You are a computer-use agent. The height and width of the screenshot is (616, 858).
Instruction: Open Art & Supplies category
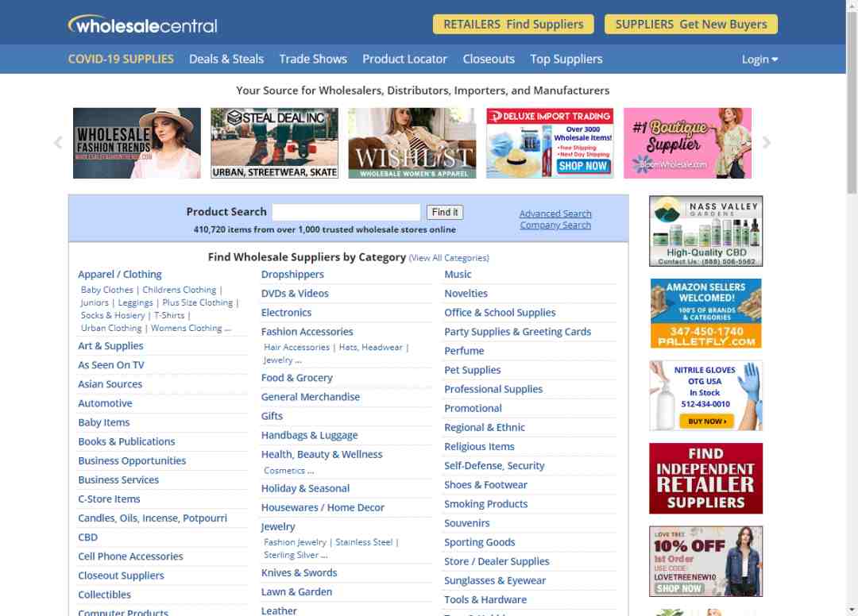pyautogui.click(x=110, y=346)
